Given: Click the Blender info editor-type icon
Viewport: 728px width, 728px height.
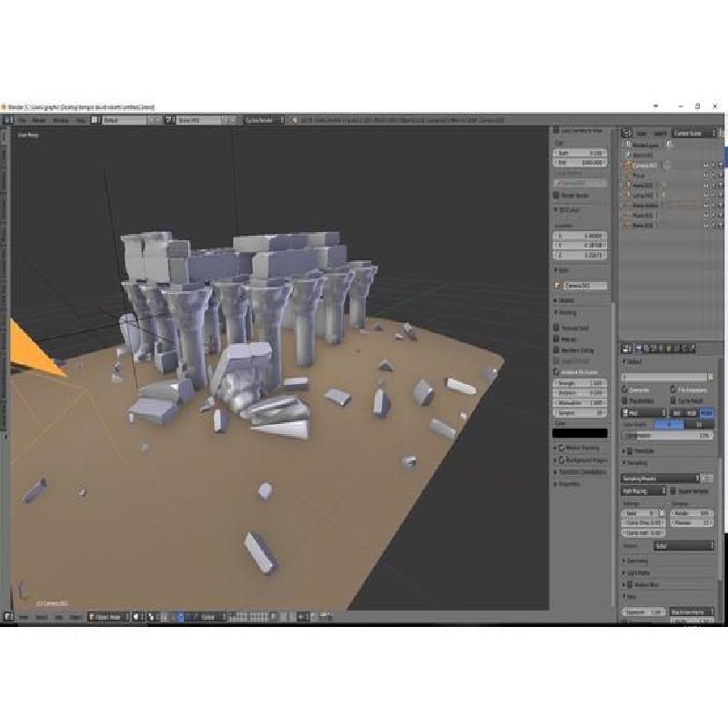Looking at the screenshot, I should (x=6, y=119).
